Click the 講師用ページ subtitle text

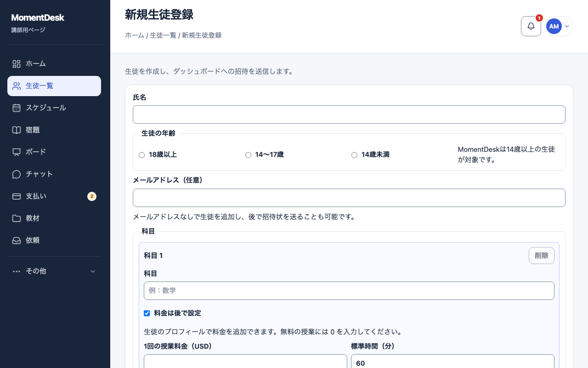pyautogui.click(x=28, y=30)
